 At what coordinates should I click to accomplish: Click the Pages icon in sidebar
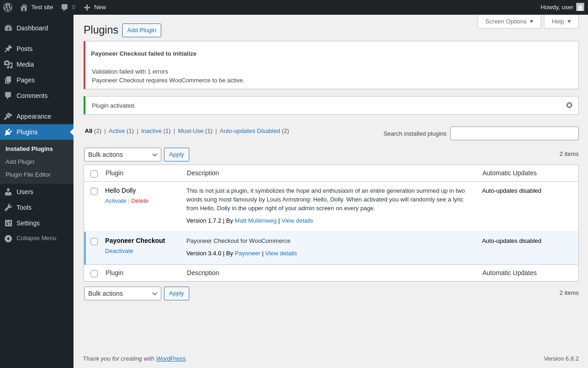8,80
